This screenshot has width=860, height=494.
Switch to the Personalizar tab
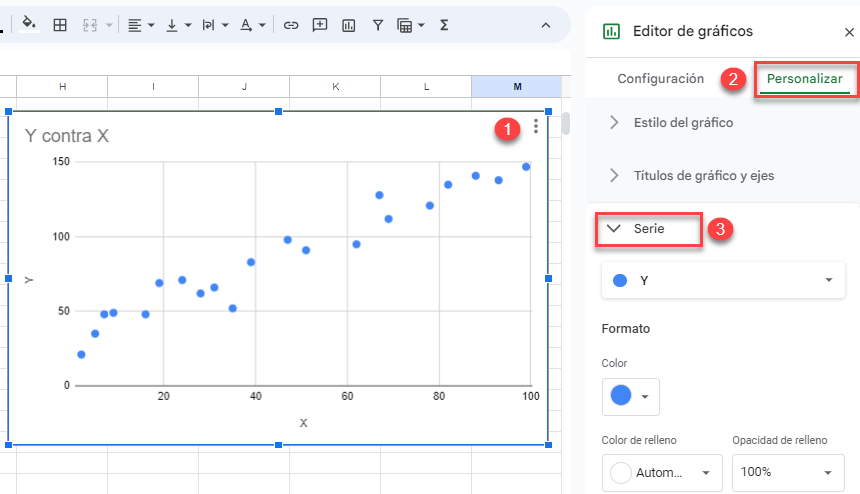[x=805, y=78]
